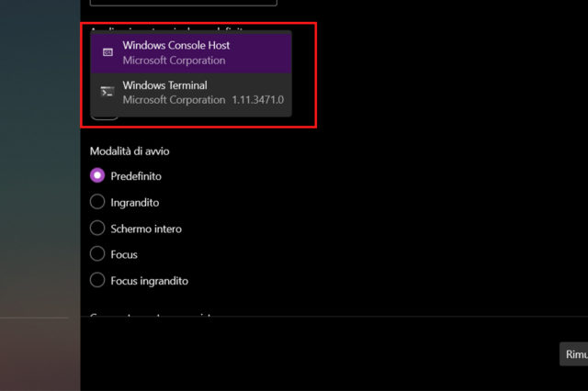Viewport: 588px width, 391px height.
Task: Click the Windows Terminal prompt icon
Action: pyautogui.click(x=107, y=92)
